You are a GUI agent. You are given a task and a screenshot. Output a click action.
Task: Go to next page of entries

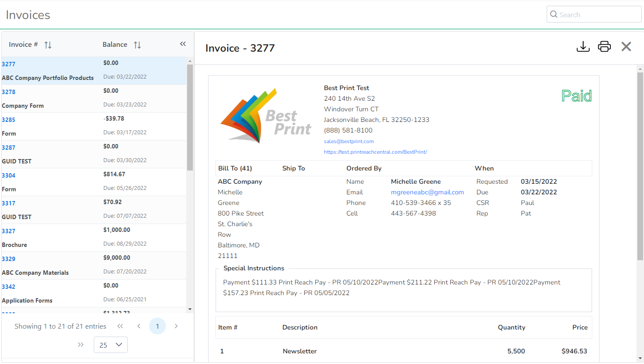(x=176, y=326)
